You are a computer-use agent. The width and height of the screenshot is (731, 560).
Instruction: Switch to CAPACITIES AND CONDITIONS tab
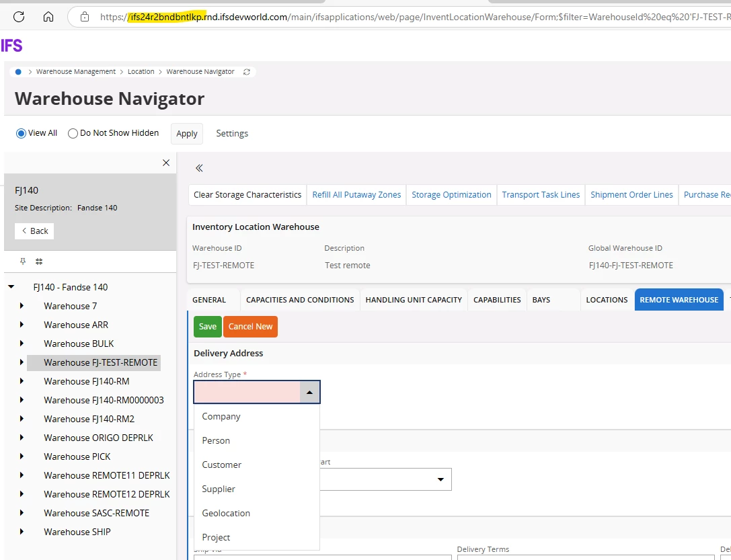point(300,300)
